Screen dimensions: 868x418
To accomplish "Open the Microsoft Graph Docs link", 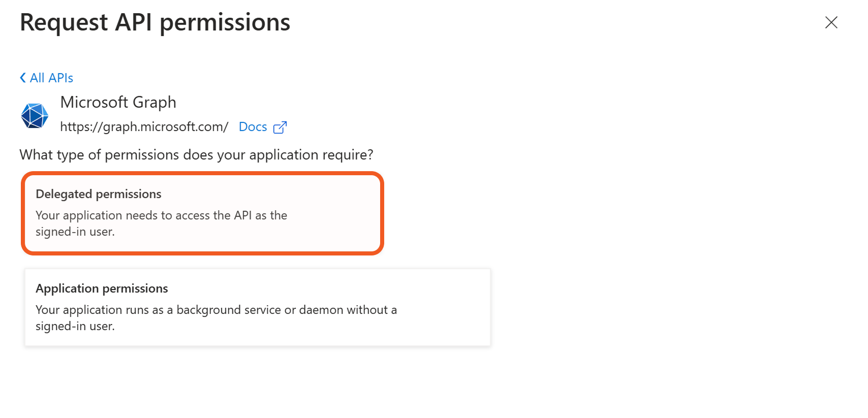I will click(x=253, y=126).
